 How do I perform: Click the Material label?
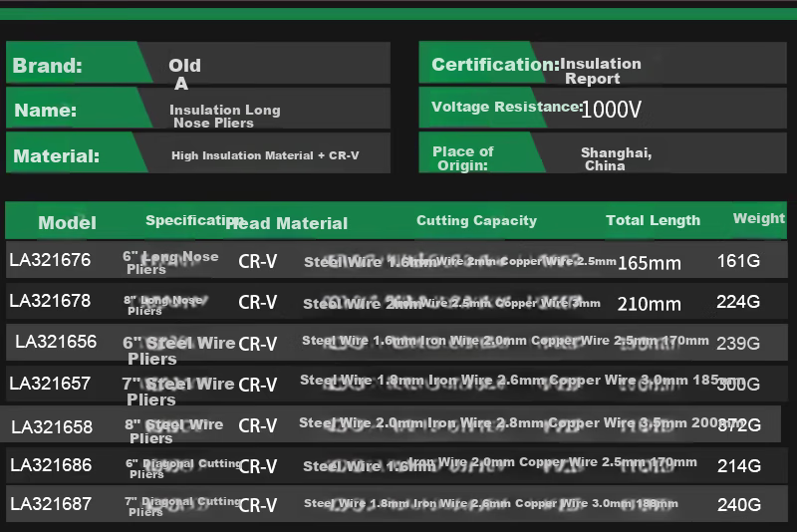pyautogui.click(x=56, y=156)
